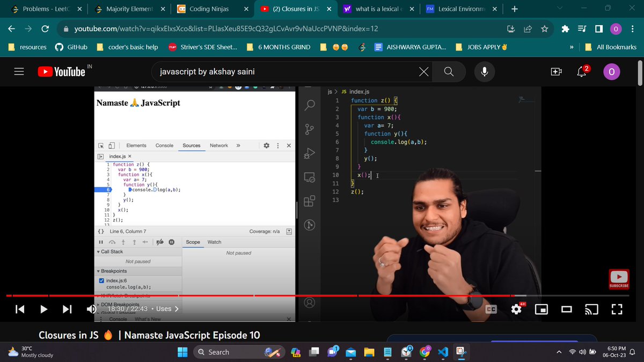644x362 pixels.
Task: Open the weather widget showing 30°C
Action: pyautogui.click(x=31, y=352)
